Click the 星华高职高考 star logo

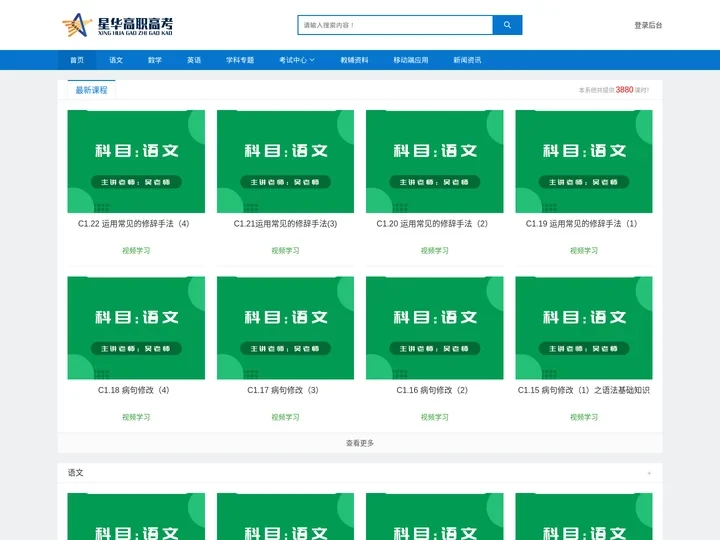(118, 25)
